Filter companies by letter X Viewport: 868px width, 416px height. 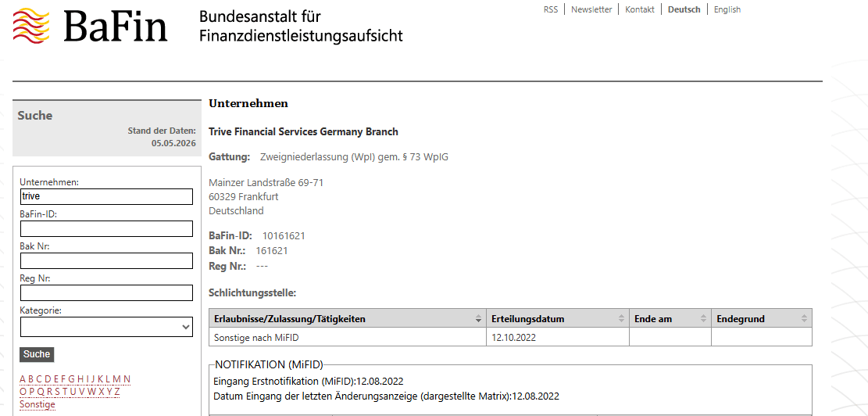pyautogui.click(x=102, y=392)
